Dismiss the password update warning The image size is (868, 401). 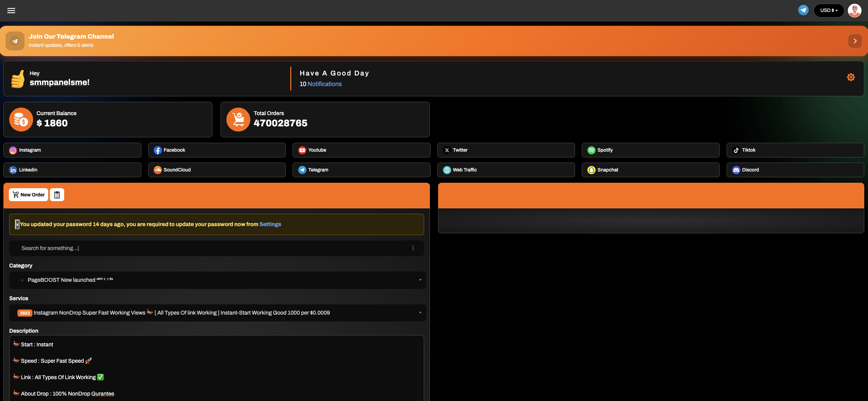(17, 224)
